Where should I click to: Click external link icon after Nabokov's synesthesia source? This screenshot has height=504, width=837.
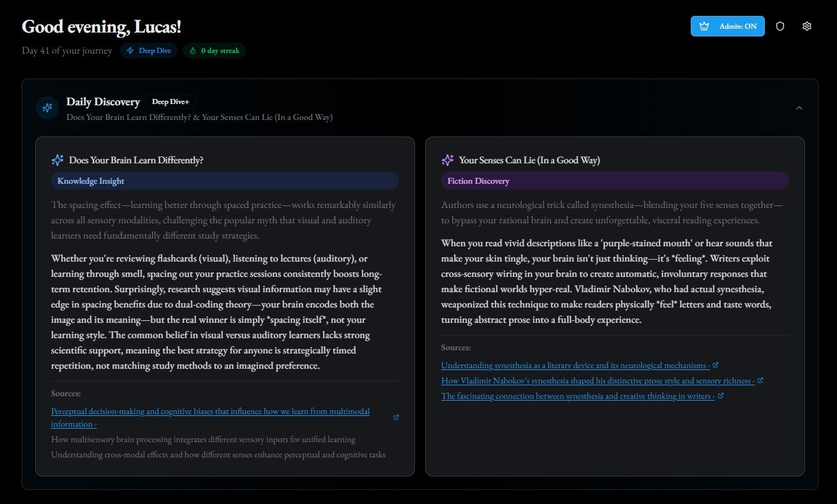(760, 380)
